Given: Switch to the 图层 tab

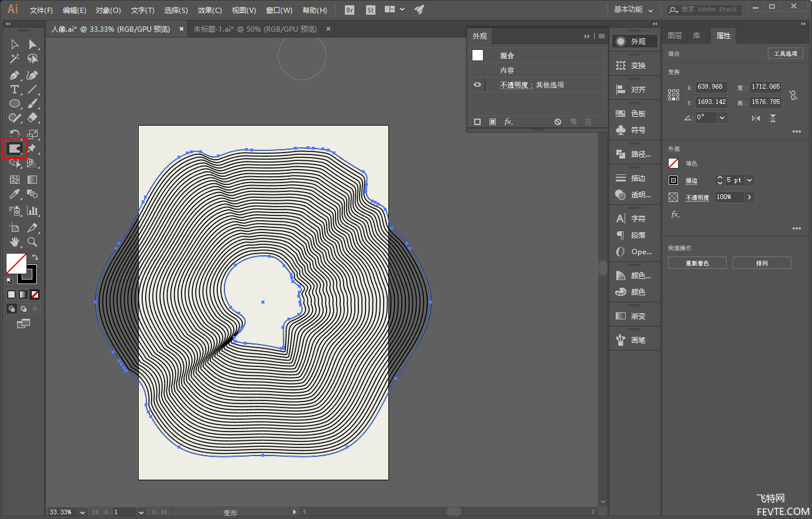Looking at the screenshot, I should (x=675, y=36).
